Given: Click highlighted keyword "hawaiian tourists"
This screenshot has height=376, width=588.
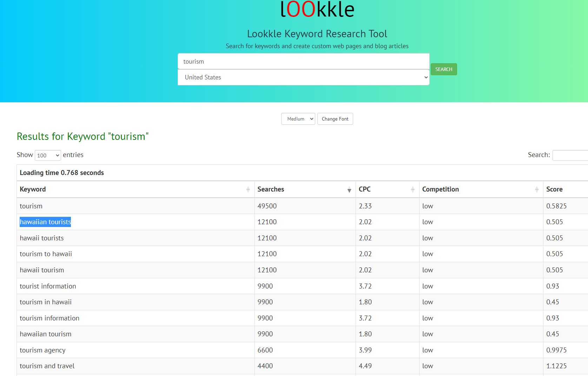Looking at the screenshot, I should [x=45, y=222].
